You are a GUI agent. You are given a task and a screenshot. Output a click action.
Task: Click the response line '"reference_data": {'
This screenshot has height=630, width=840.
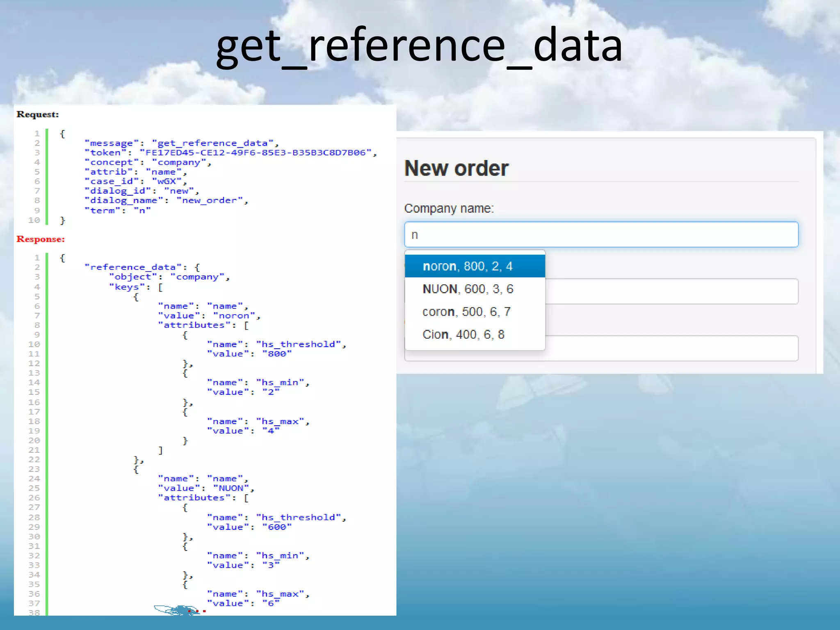(x=142, y=267)
